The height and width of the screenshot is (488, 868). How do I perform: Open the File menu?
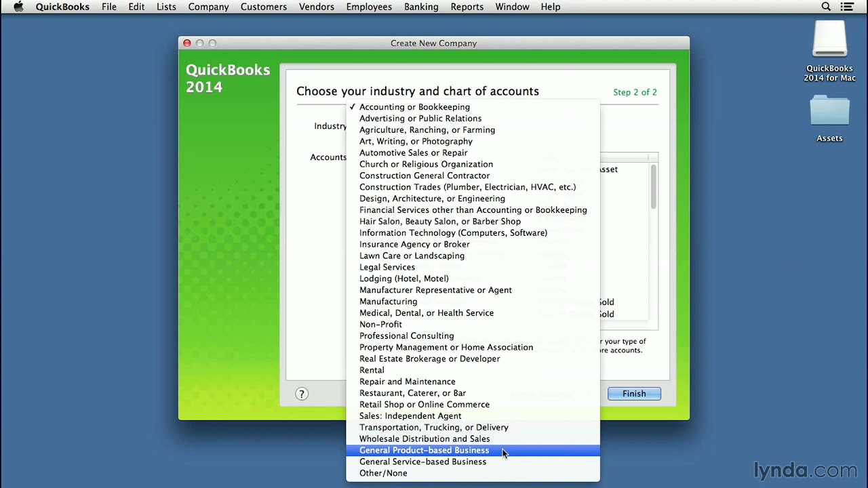(x=109, y=7)
